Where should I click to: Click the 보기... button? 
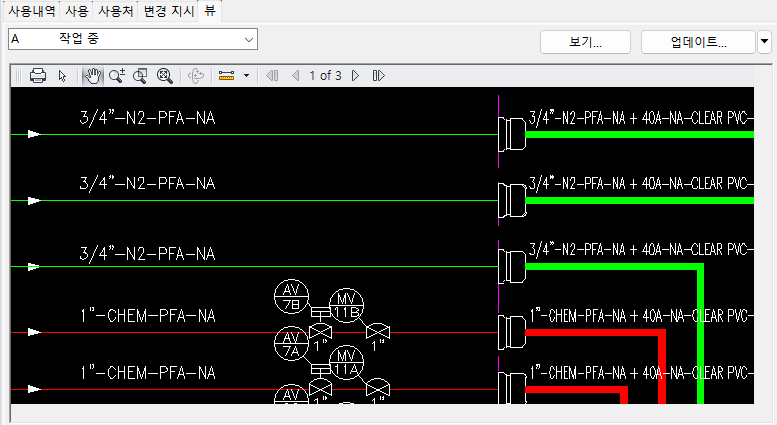[x=585, y=42]
